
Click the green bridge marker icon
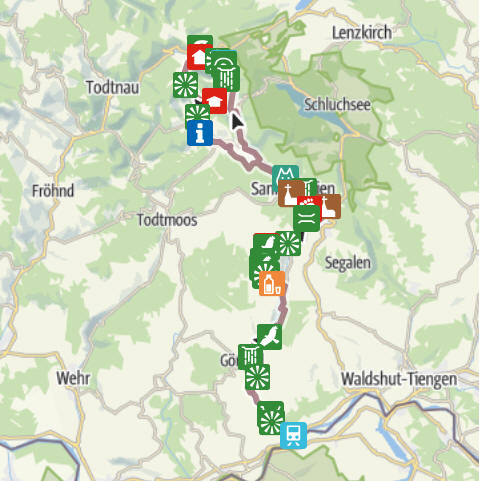(306, 218)
